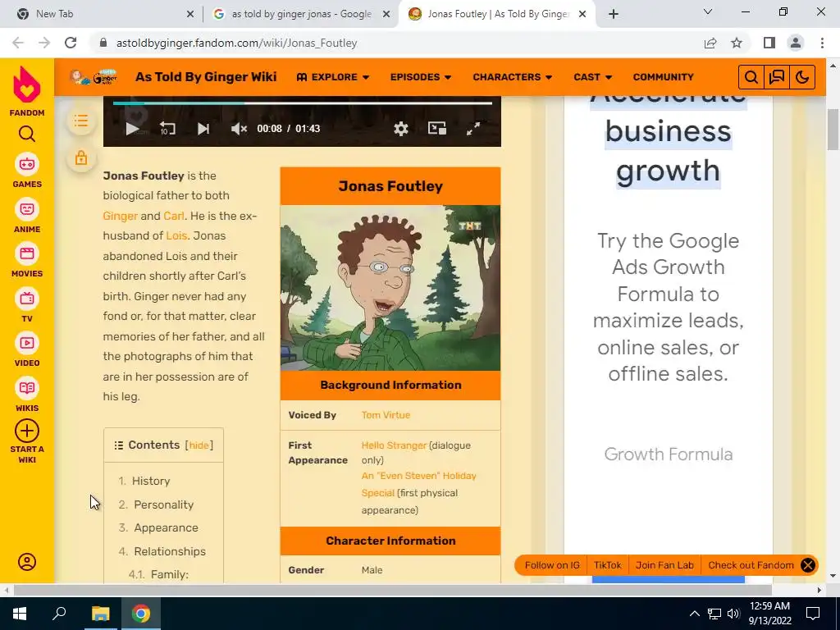
Task: Reload the page
Action: click(x=71, y=43)
